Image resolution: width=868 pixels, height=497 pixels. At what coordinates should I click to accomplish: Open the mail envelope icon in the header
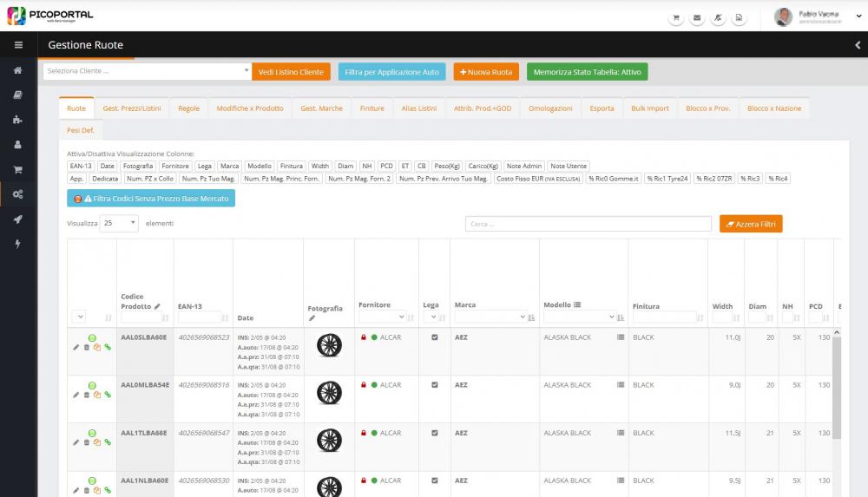click(x=697, y=17)
